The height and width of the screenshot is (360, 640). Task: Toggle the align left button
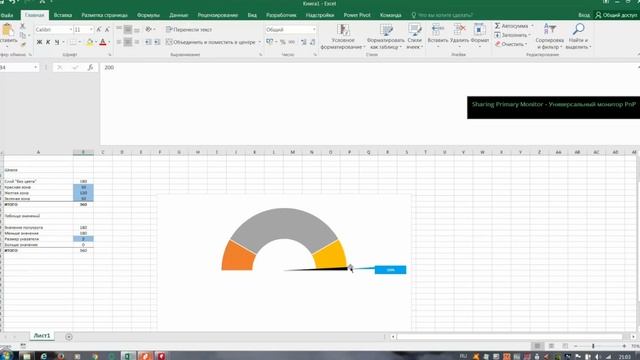click(119, 42)
